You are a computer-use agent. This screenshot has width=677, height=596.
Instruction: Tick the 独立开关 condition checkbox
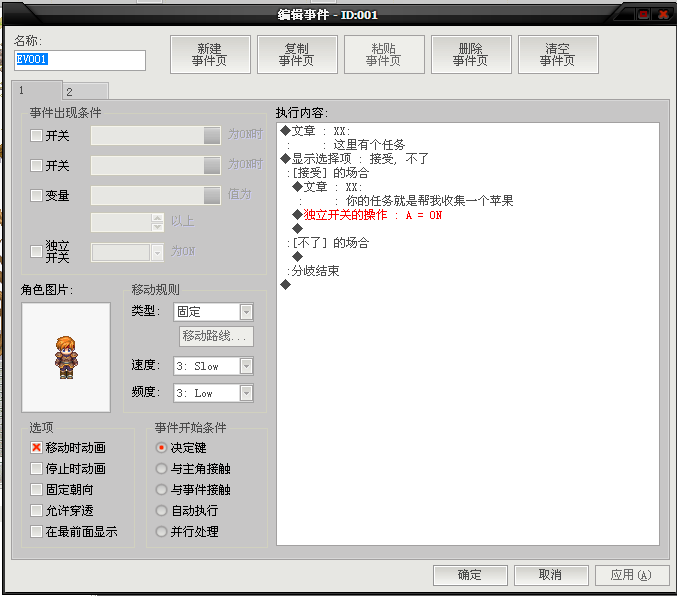36,251
